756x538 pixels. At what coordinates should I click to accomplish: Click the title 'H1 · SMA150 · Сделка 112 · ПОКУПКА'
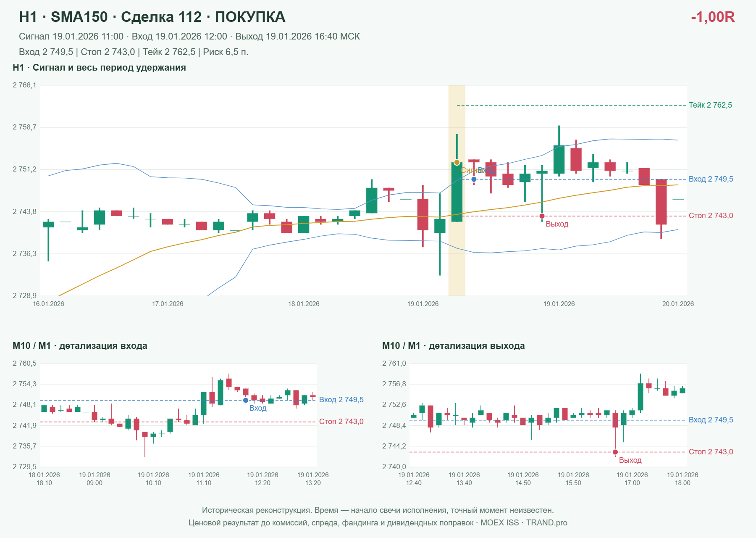coord(152,17)
